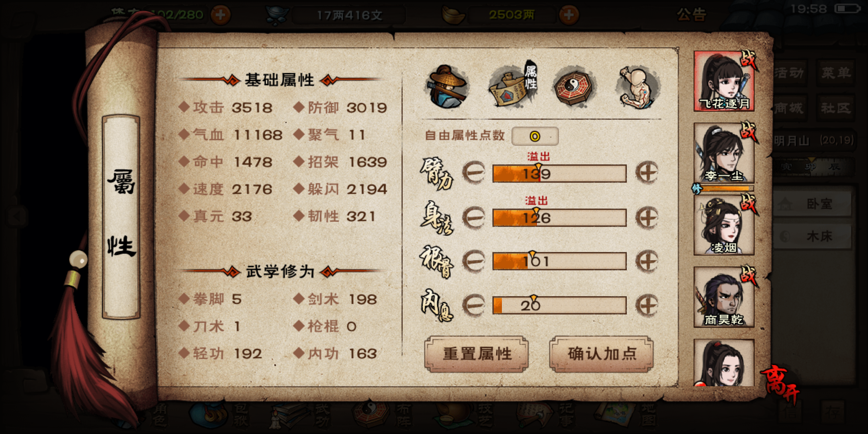
Task: Select character portrait 凌烟
Action: (x=724, y=225)
